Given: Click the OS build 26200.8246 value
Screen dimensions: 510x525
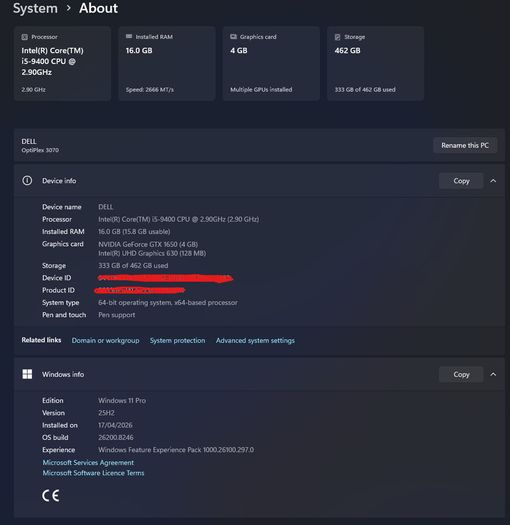Looking at the screenshot, I should pyautogui.click(x=116, y=438).
